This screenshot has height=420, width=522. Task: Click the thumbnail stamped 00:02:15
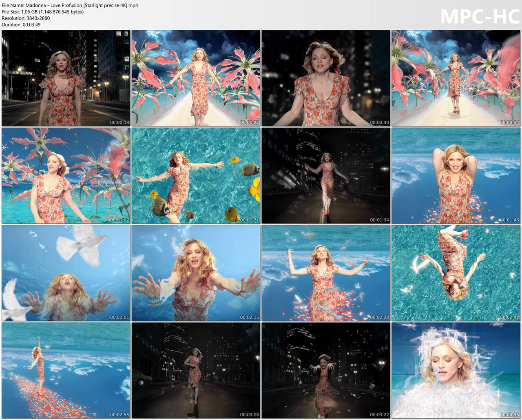click(196, 273)
